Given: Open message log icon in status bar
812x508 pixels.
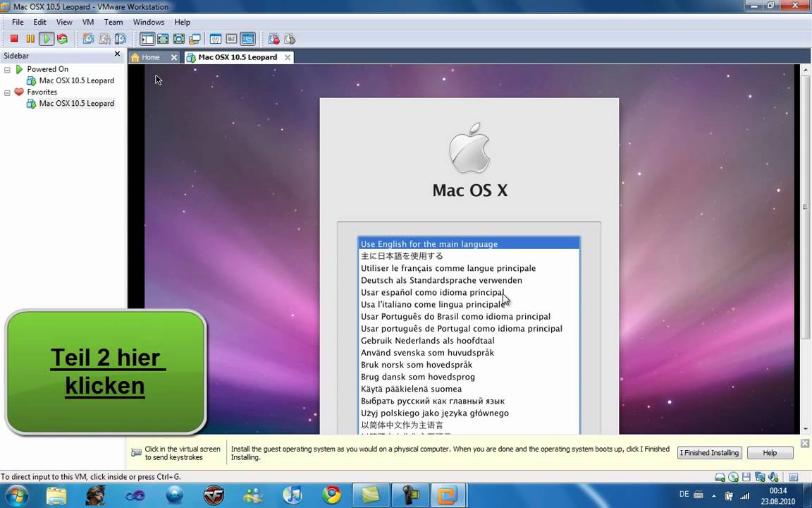Looking at the screenshot, I should click(794, 477).
